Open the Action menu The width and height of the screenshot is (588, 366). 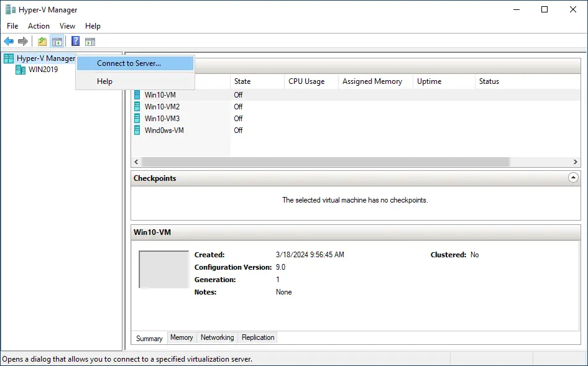click(39, 26)
